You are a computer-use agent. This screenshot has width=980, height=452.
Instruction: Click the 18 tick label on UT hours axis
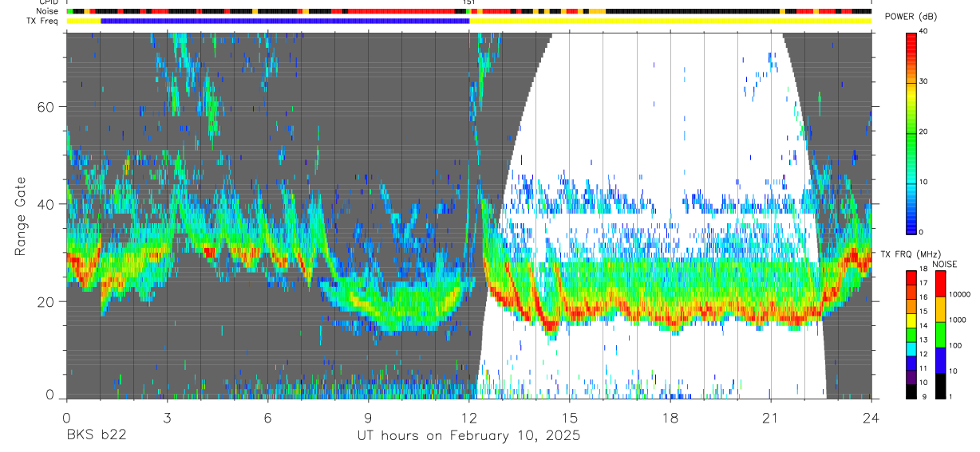pyautogui.click(x=670, y=418)
